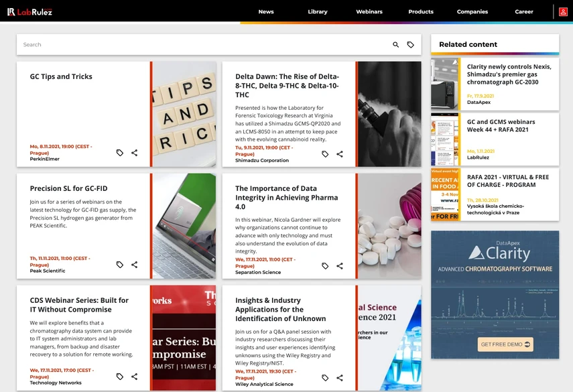This screenshot has height=392, width=573.
Task: Click LabRulez label under GC and GCMS webinars
Action: coord(478,157)
